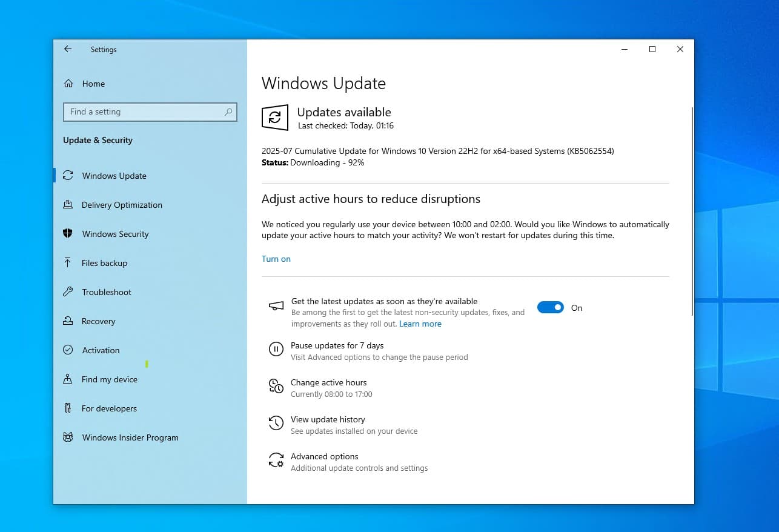Click the Advanced options gear icon
Image resolution: width=779 pixels, height=532 pixels.
click(x=276, y=461)
